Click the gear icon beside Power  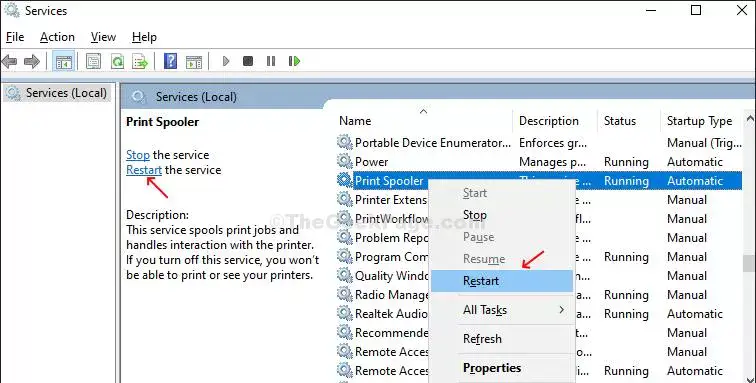[344, 161]
